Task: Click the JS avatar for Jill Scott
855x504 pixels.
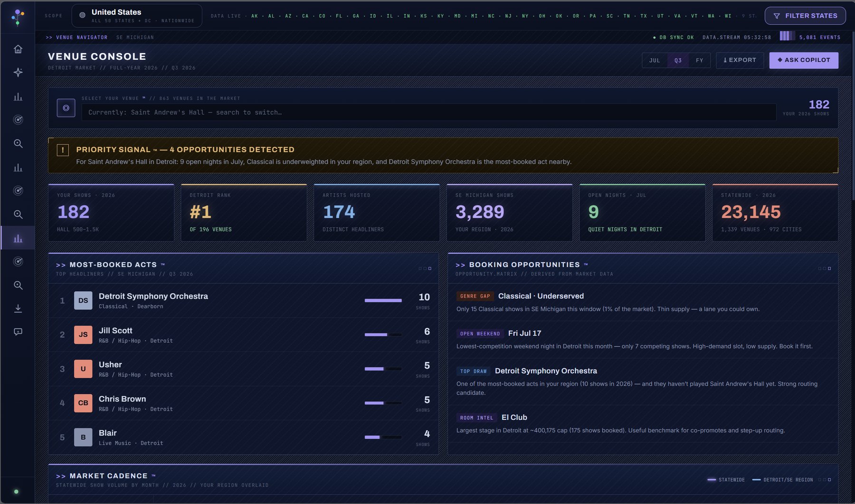Action: click(x=83, y=334)
